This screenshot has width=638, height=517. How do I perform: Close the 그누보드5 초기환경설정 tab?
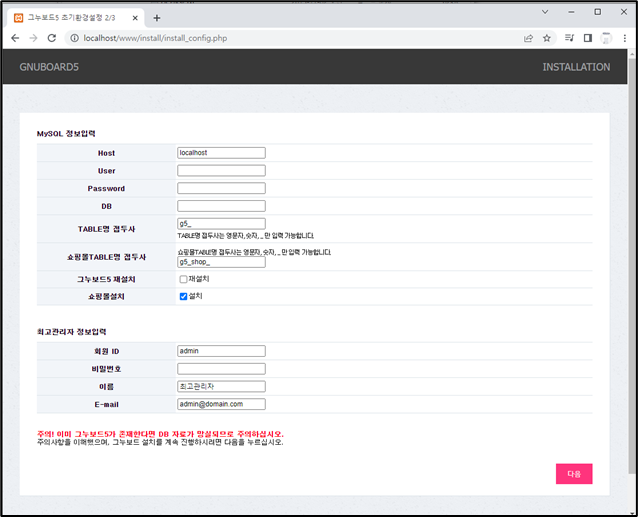[x=135, y=18]
